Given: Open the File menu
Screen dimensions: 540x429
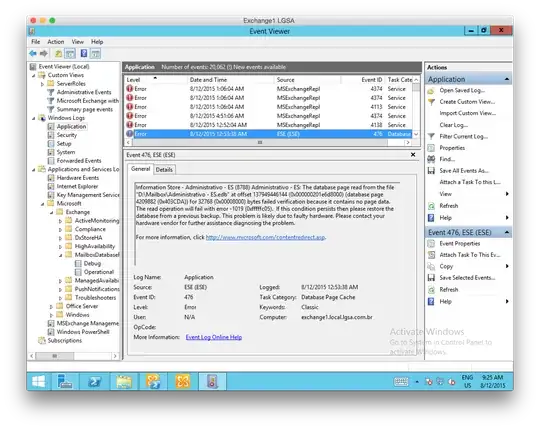Looking at the screenshot, I should (x=36, y=42).
